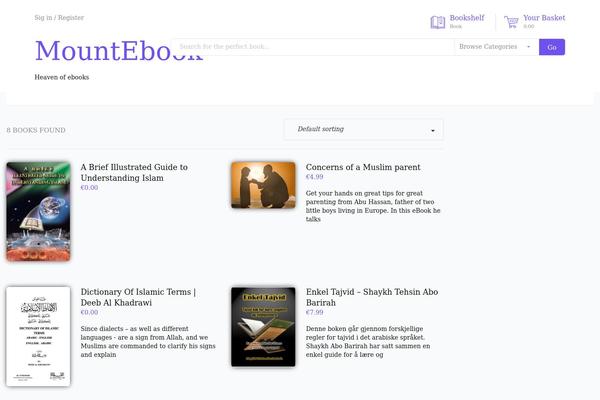Open the 'Enkel Tajvid – Shaykh Tehsin Abo Barirah' title

coord(372,297)
